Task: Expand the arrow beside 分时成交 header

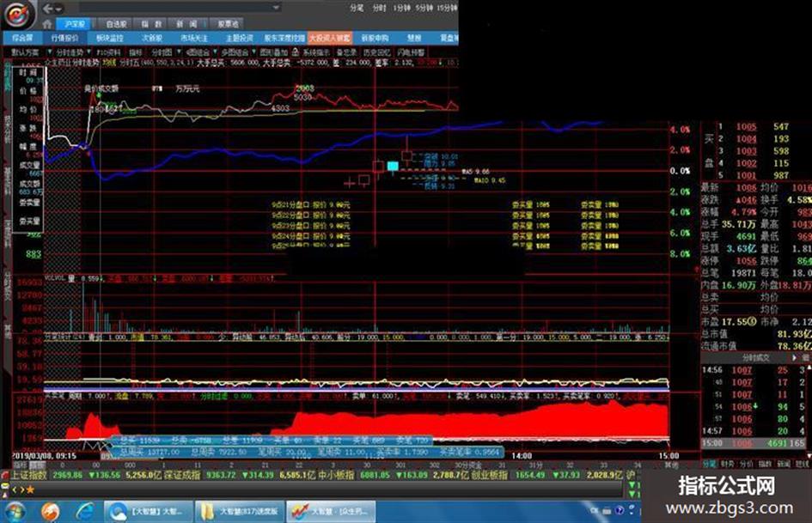Action: [x=795, y=357]
